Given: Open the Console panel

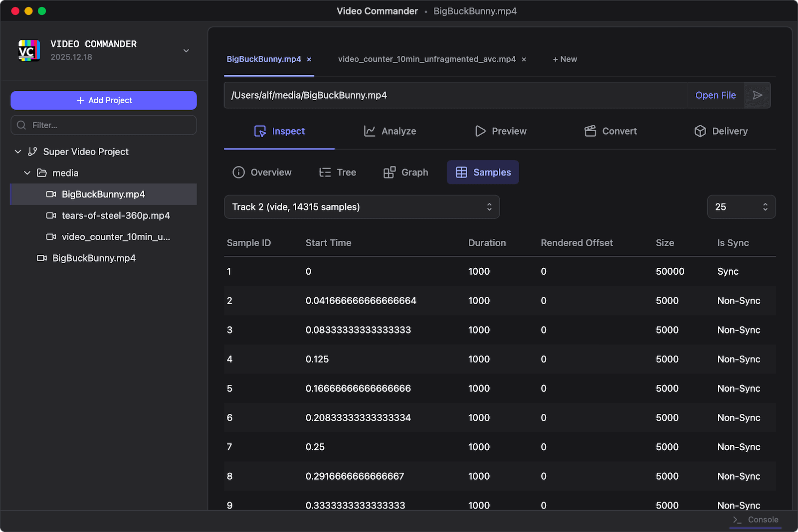Looking at the screenshot, I should tap(756, 520).
